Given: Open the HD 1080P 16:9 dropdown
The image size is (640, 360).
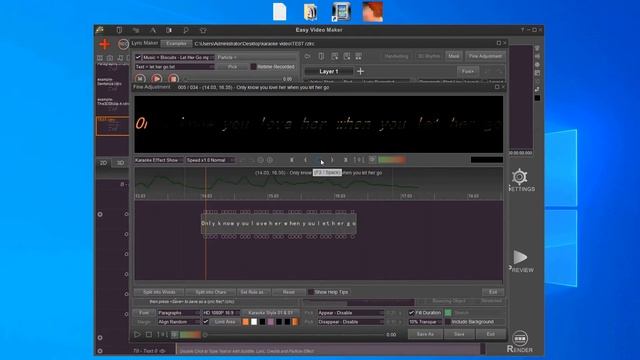Looking at the screenshot, I should (x=221, y=313).
